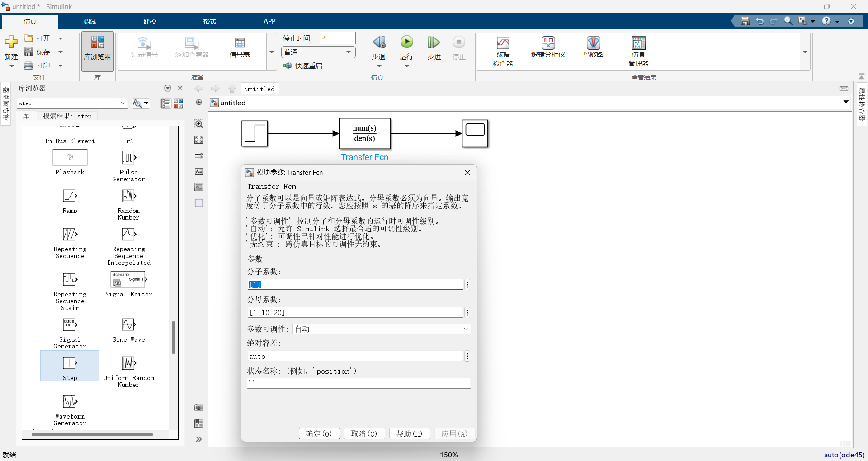Switch to the 调试 debug tab
Viewport: 868px width, 461px height.
pyautogui.click(x=90, y=21)
